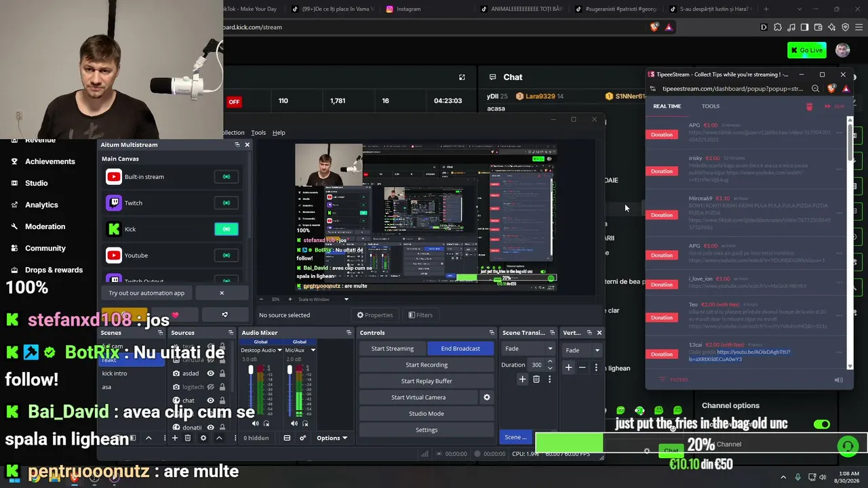Viewport: 868px width, 488px height.
Task: Adjust Mic/Aux volume slider
Action: pyautogui.click(x=290, y=369)
